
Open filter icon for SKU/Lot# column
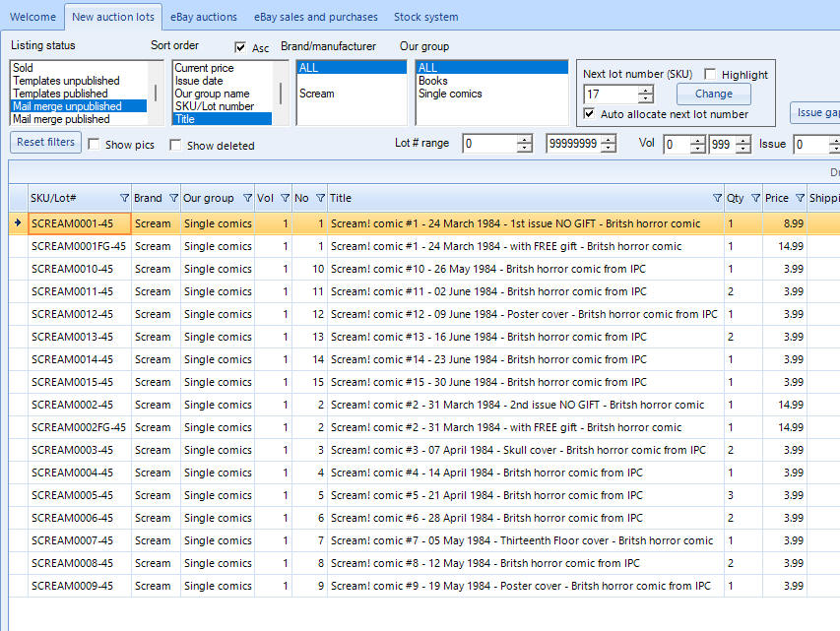click(x=124, y=198)
